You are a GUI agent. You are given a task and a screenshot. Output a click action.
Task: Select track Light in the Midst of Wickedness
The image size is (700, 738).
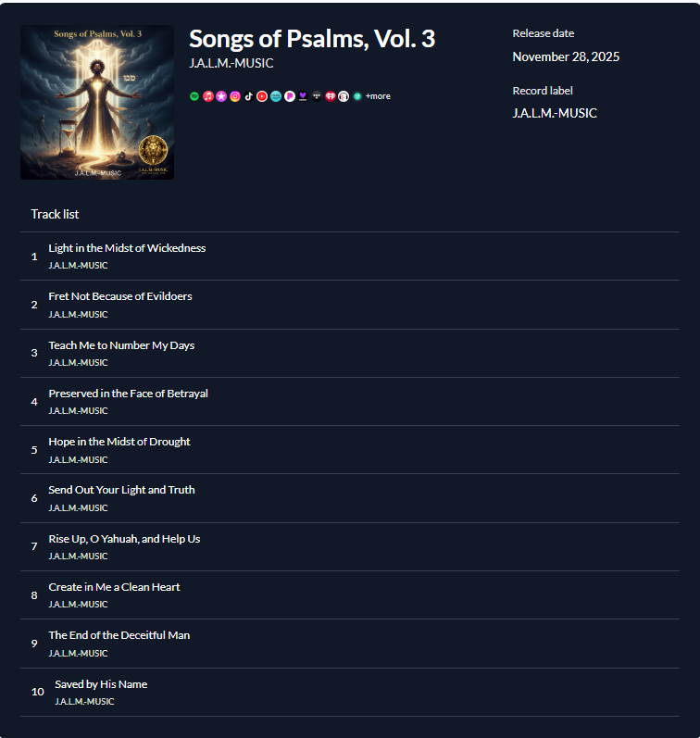pos(350,256)
